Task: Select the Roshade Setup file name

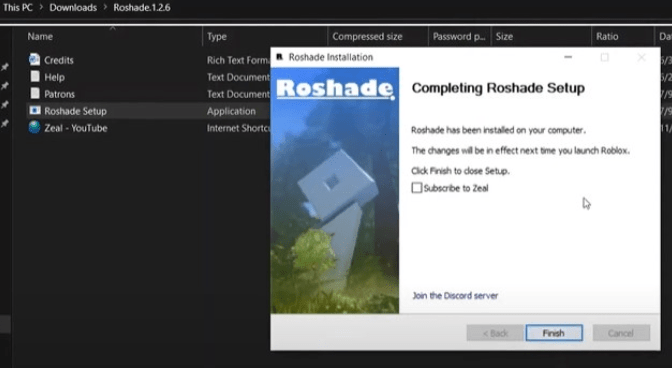Action: [75, 111]
